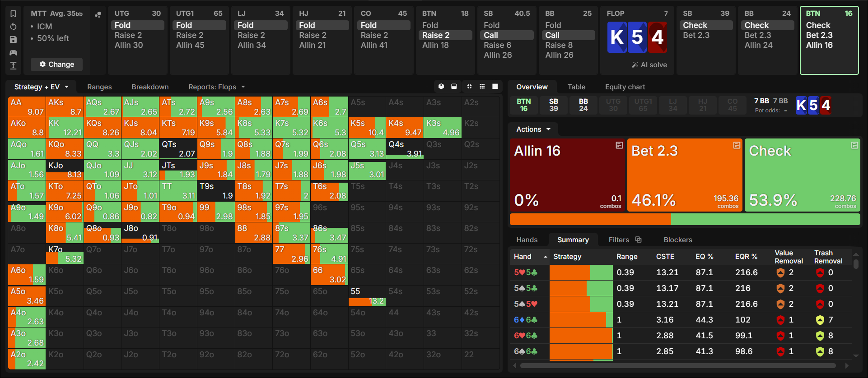This screenshot has width=868, height=378.
Task: Choose Allin 16 in the BTN flop column
Action: 819,45
